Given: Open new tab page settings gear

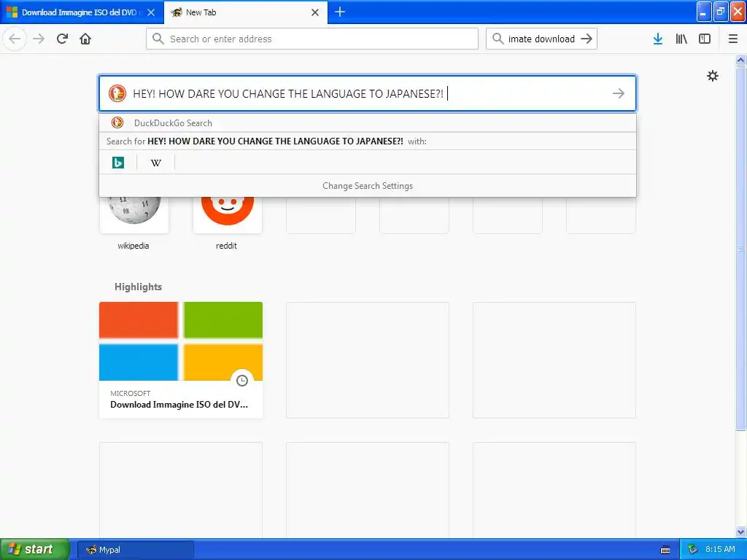Looking at the screenshot, I should 712,76.
